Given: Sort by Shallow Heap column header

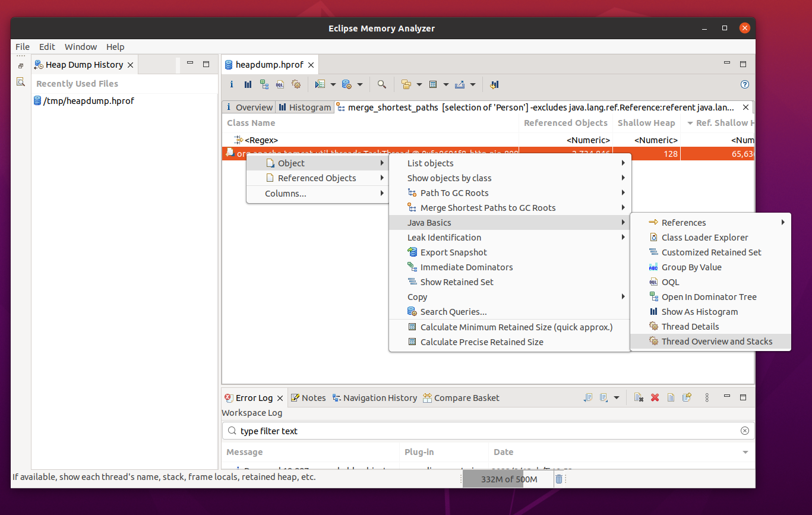Looking at the screenshot, I should click(x=646, y=123).
